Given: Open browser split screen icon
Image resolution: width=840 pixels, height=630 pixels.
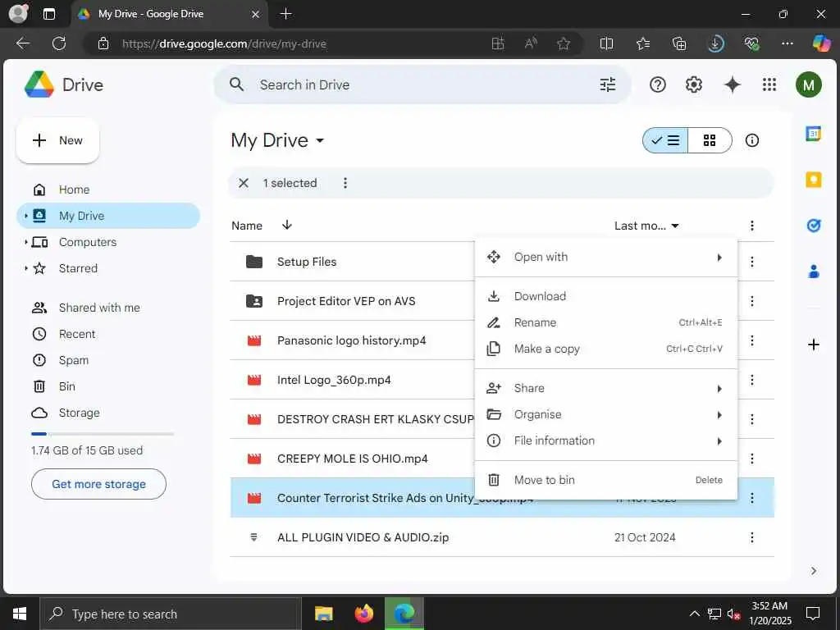Looking at the screenshot, I should coord(606,43).
